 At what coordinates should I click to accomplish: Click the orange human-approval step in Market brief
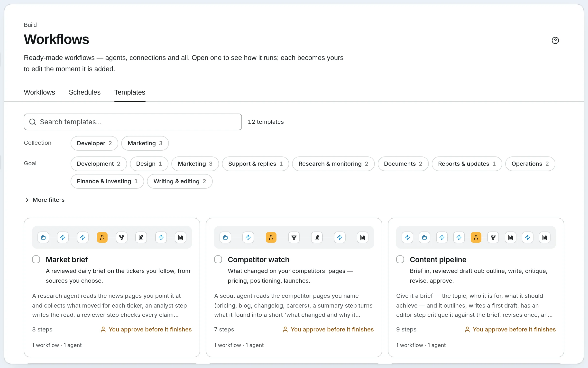[x=102, y=237]
